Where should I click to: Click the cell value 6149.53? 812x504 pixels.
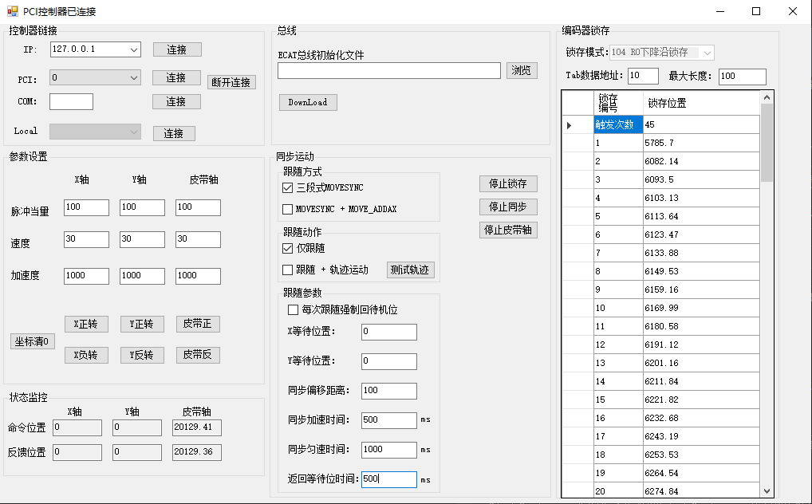702,271
